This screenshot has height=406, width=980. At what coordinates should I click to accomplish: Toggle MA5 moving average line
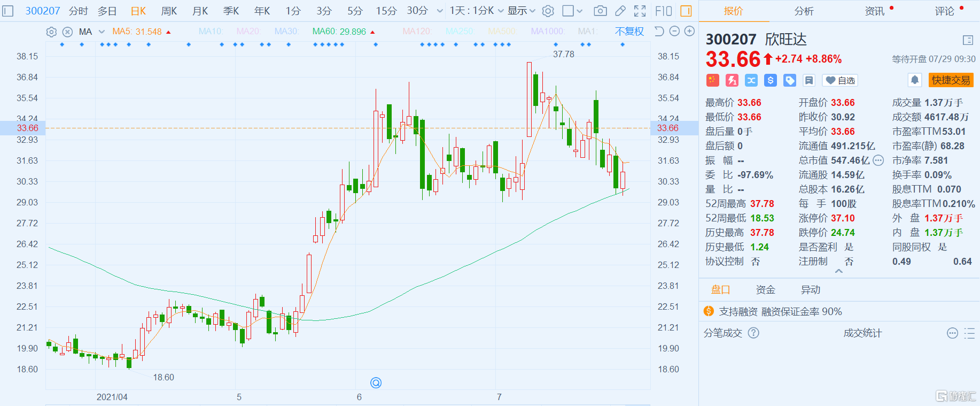click(141, 32)
